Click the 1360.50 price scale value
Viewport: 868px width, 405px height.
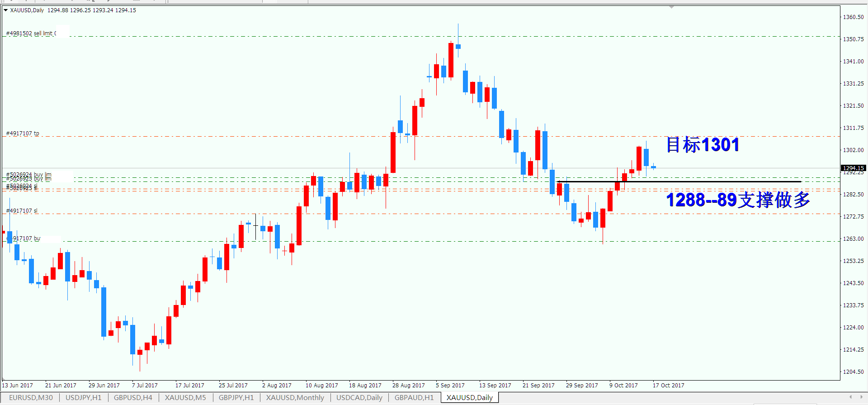pos(853,17)
